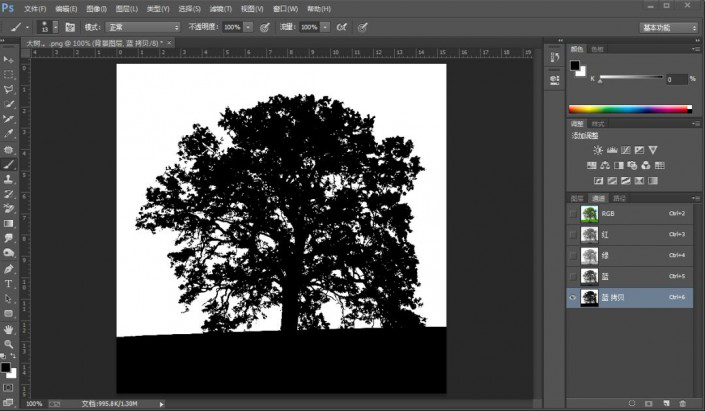The image size is (705, 411).
Task: Select the Type tool
Action: click(9, 283)
